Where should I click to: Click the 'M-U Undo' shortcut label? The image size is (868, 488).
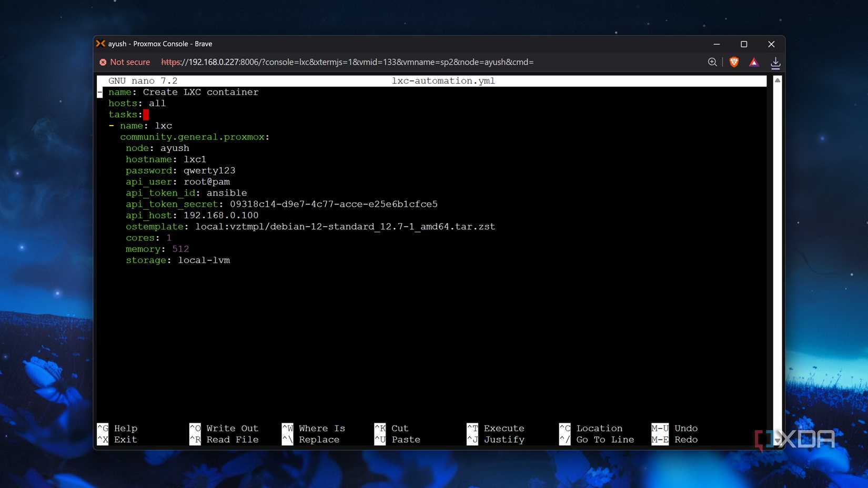click(674, 429)
